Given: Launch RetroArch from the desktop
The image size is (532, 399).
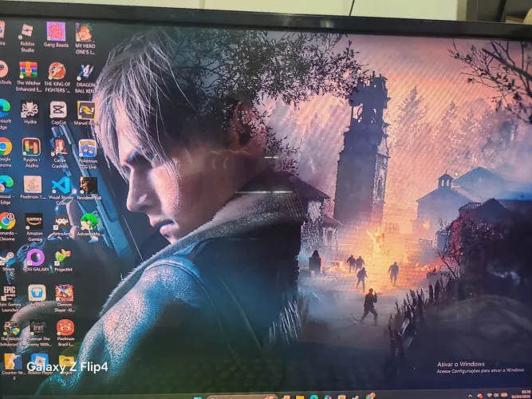Looking at the screenshot, I should (61, 227).
